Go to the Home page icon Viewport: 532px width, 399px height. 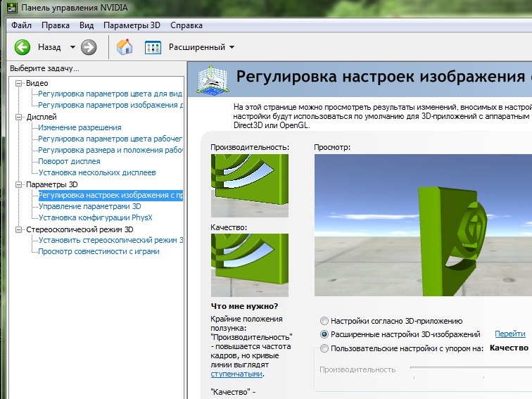(125, 47)
